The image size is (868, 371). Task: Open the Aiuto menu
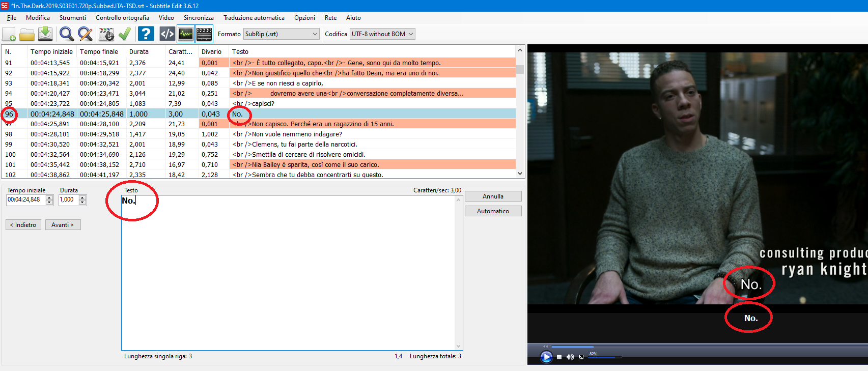[x=353, y=18]
